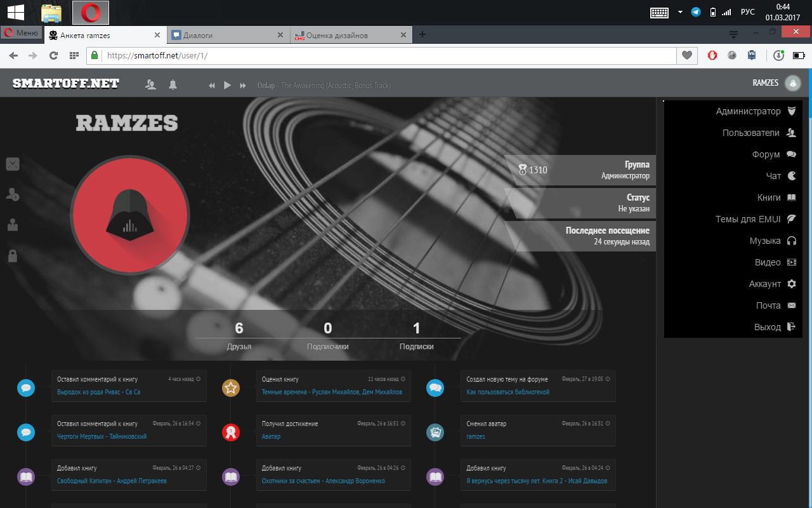The width and height of the screenshot is (812, 508).
Task: Open the Opera Меню button
Action: 21,33
